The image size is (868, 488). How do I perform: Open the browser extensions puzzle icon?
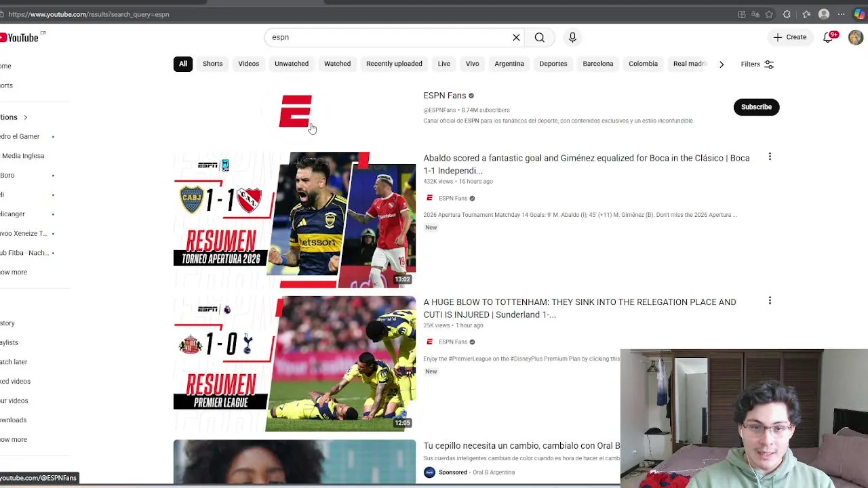(787, 14)
